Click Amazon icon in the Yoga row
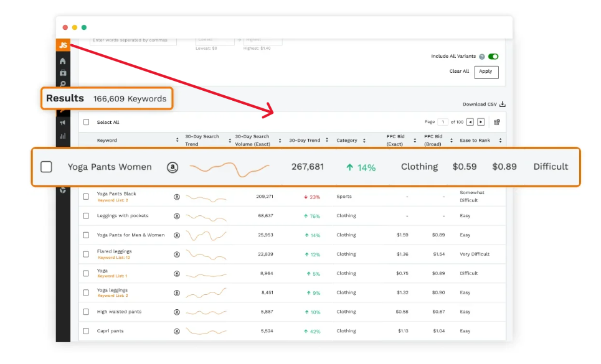 [x=177, y=273]
